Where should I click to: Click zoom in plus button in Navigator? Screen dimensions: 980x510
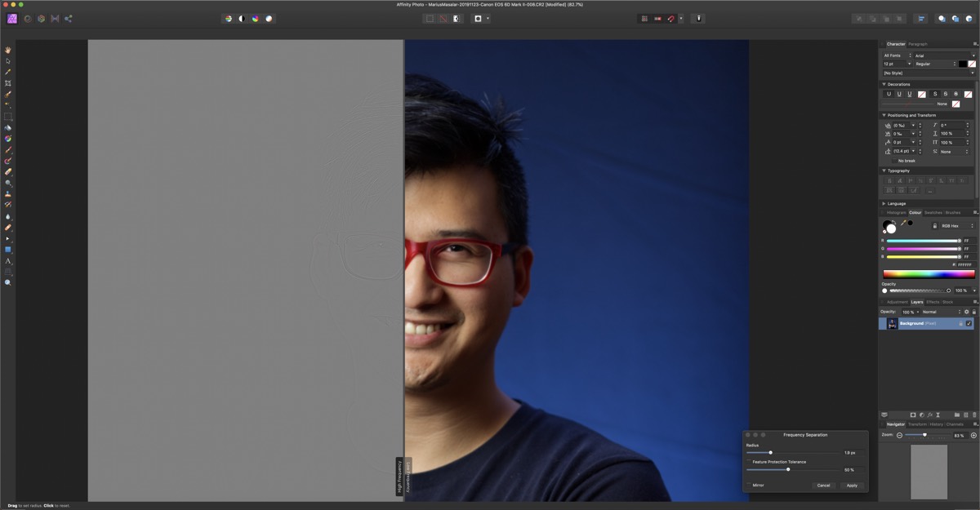973,435
